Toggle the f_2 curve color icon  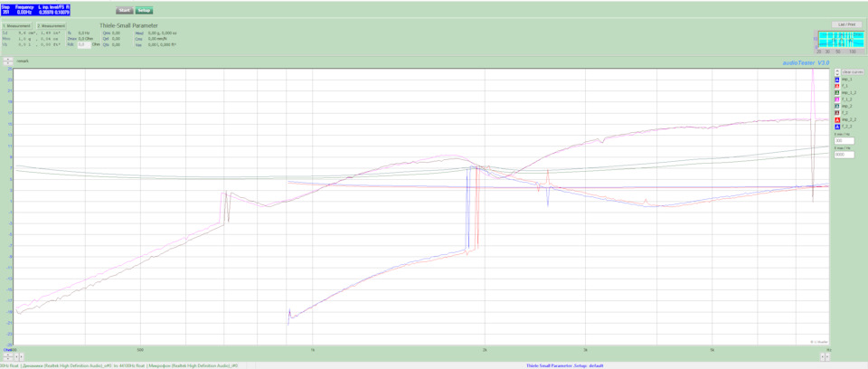(837, 112)
